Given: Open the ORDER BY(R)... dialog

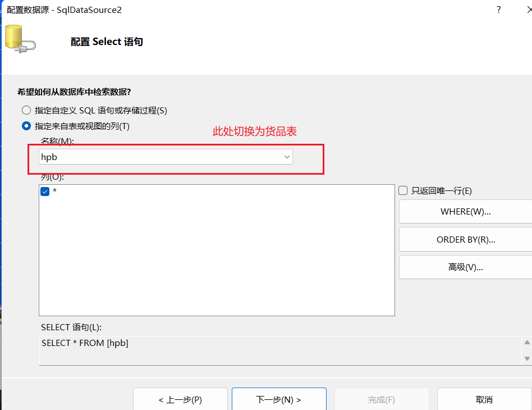Looking at the screenshot, I should tap(466, 239).
